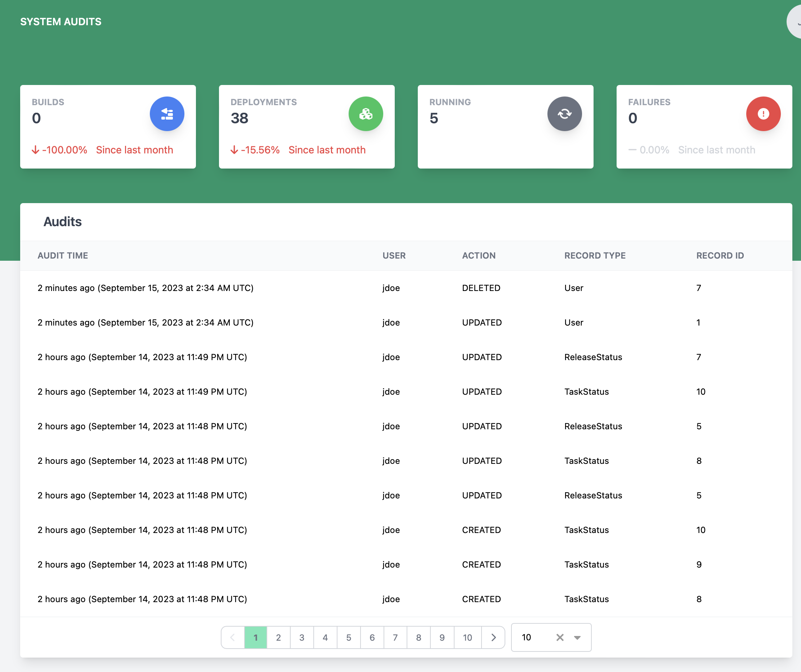
Task: Click the DEPLOYMENTS card label
Action: [x=264, y=102]
